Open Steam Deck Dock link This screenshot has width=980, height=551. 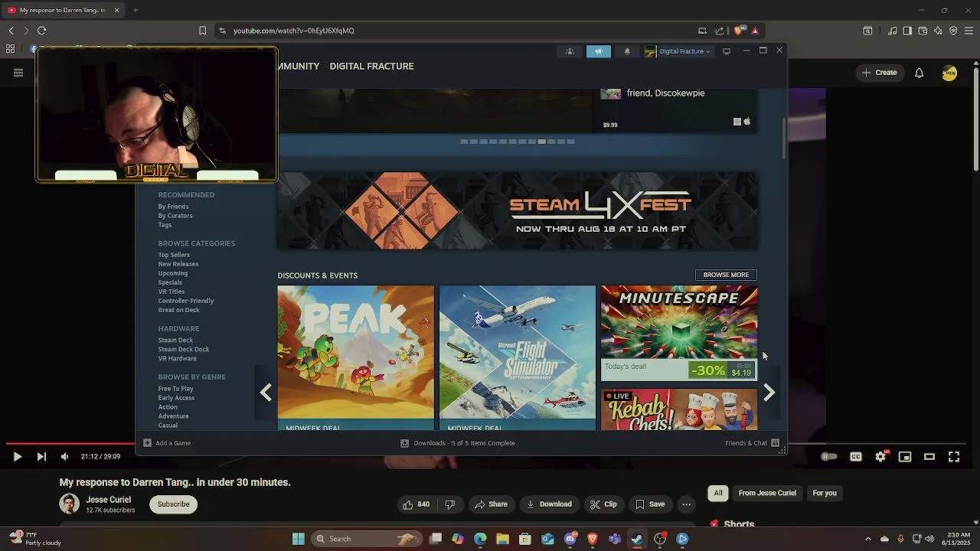coord(184,349)
